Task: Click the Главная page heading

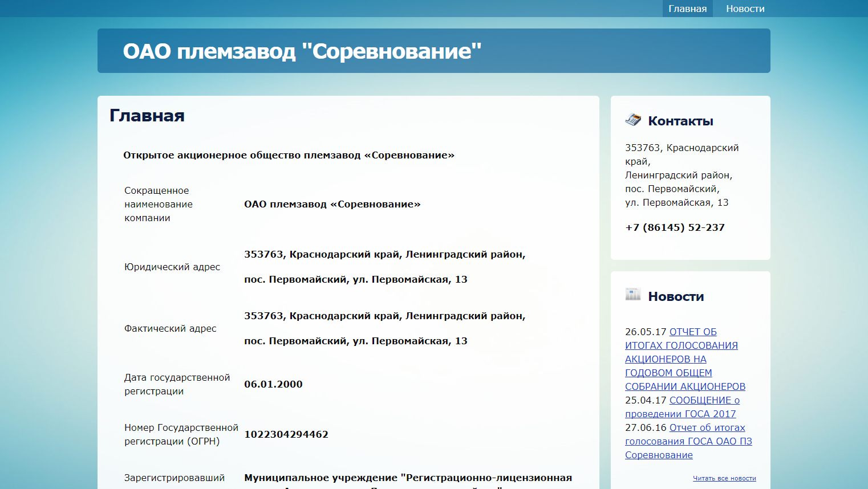Action: tap(147, 116)
